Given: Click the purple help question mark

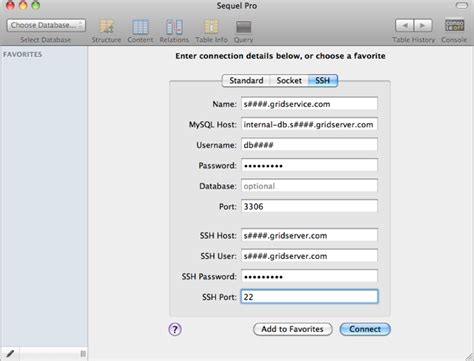Looking at the screenshot, I should (x=175, y=329).
